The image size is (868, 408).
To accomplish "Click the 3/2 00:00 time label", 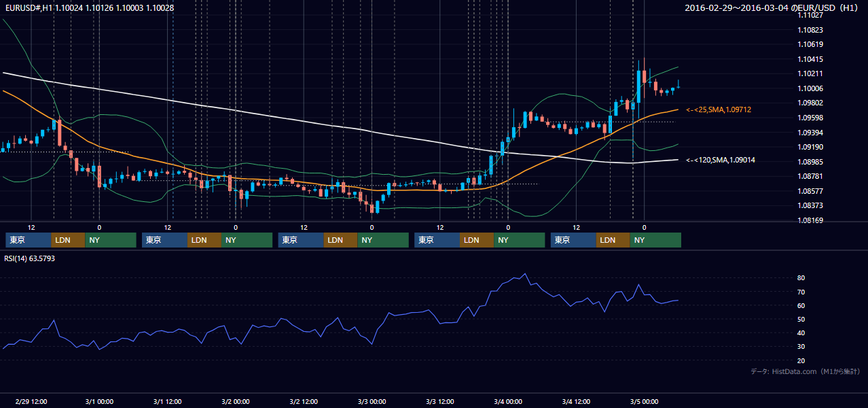I will tap(236, 402).
